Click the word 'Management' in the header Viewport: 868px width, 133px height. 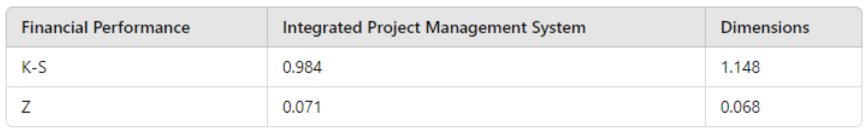476,28
